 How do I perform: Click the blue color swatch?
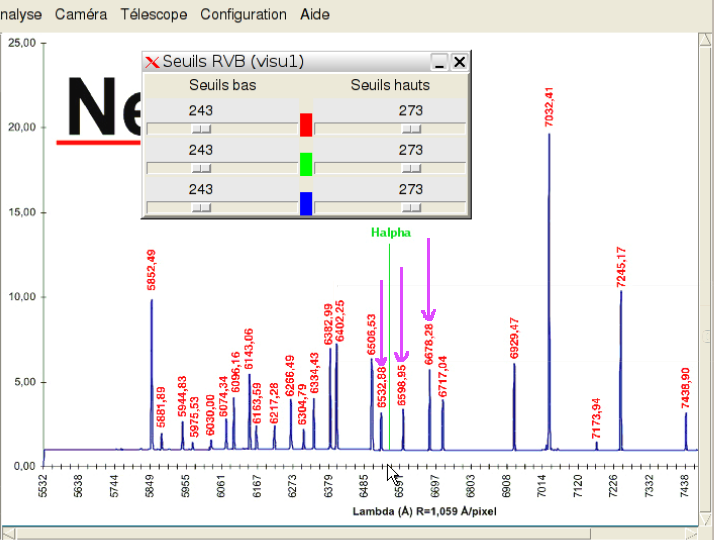306,204
